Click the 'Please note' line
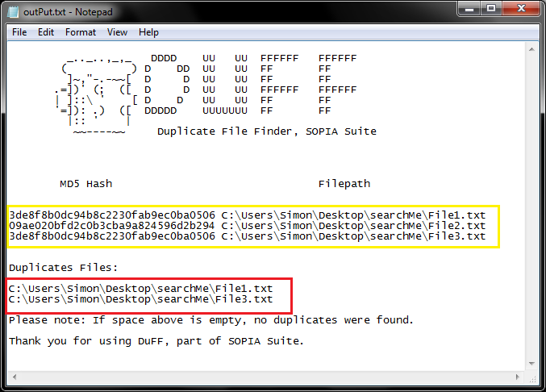The image size is (546, 392). pyautogui.click(x=211, y=320)
